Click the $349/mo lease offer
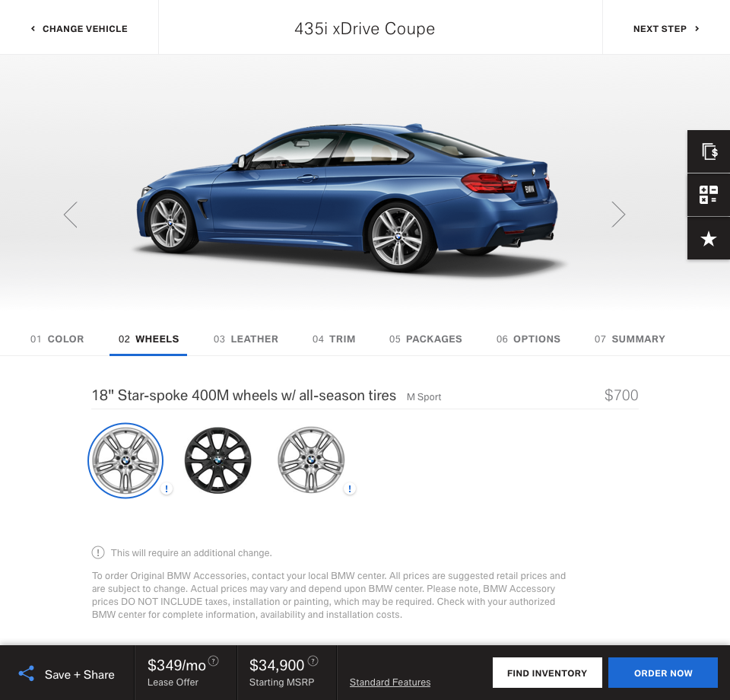730x700 pixels. point(176,666)
